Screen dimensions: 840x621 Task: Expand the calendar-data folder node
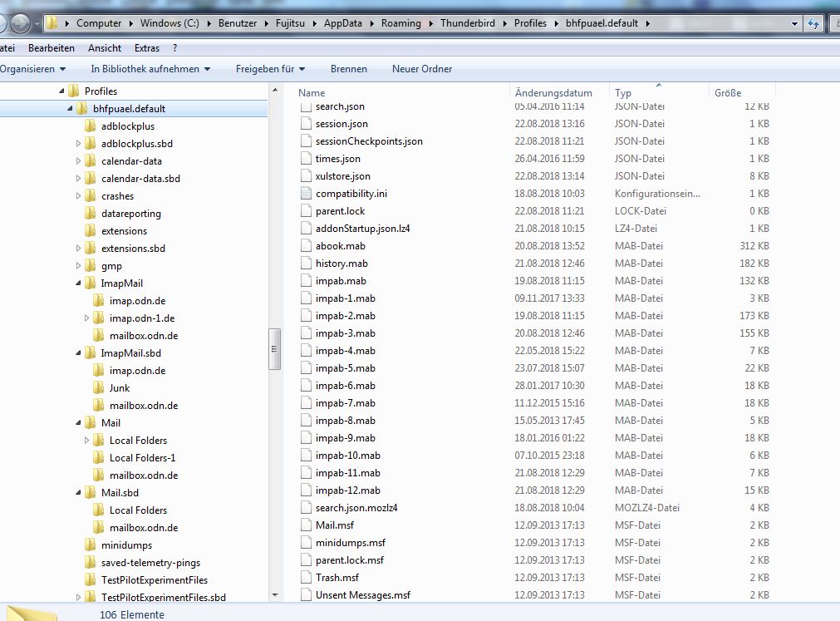point(79,161)
